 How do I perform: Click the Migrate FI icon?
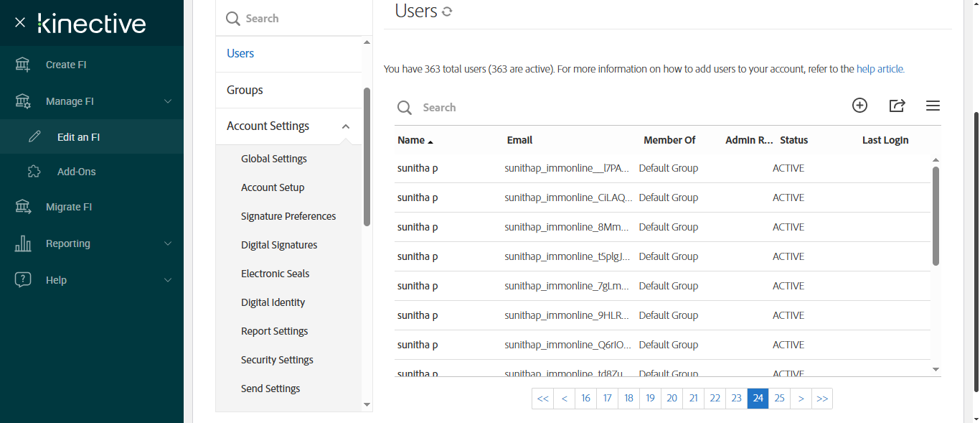23,207
